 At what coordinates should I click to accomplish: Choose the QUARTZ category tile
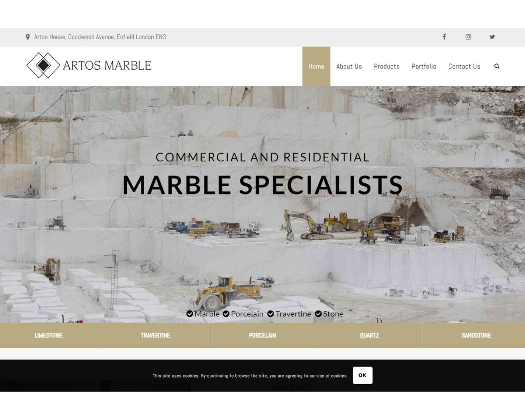(369, 335)
